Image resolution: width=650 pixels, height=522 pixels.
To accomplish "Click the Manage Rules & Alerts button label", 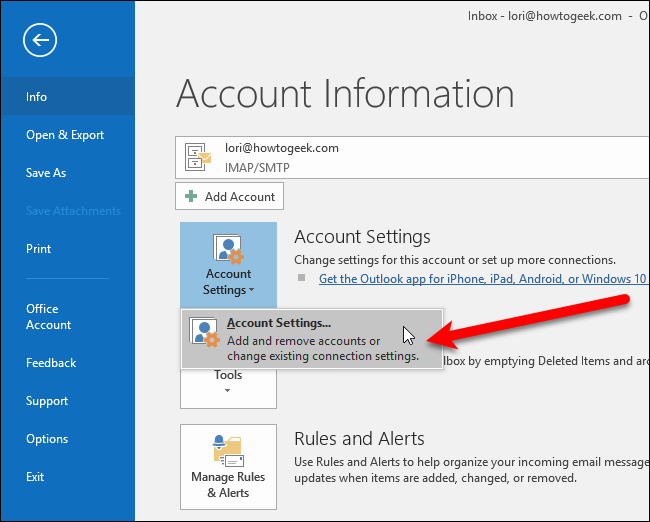I will [x=228, y=485].
